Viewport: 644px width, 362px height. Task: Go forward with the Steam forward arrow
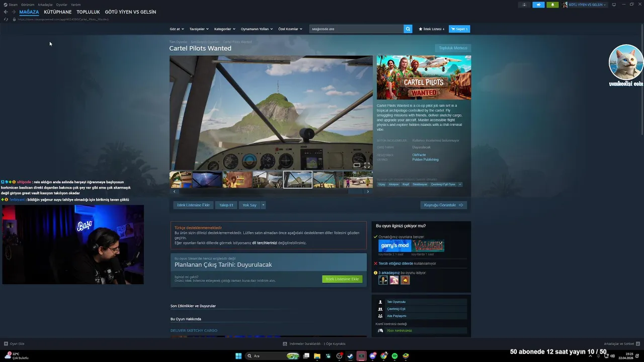(14, 12)
